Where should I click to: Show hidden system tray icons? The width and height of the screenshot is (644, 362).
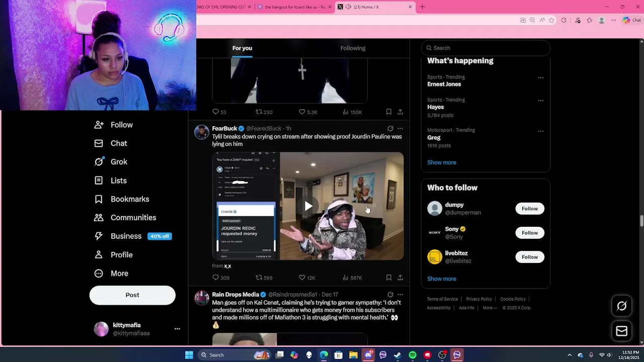570,355
